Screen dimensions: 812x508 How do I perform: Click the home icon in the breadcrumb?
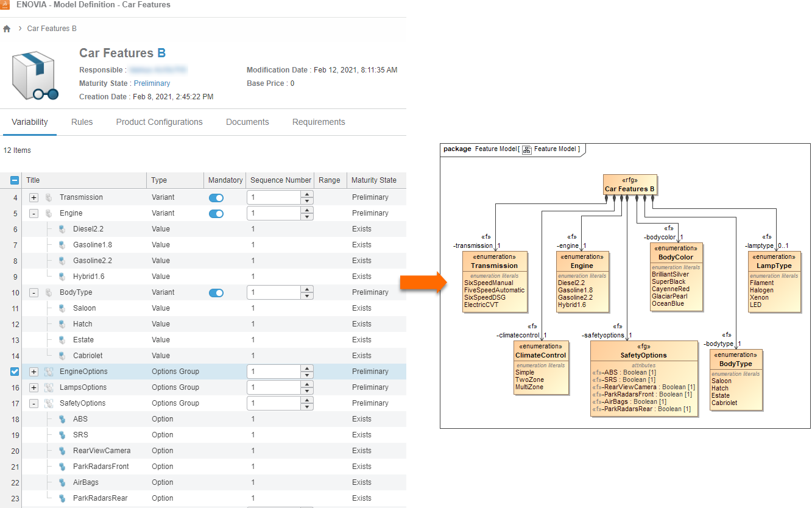click(x=6, y=28)
